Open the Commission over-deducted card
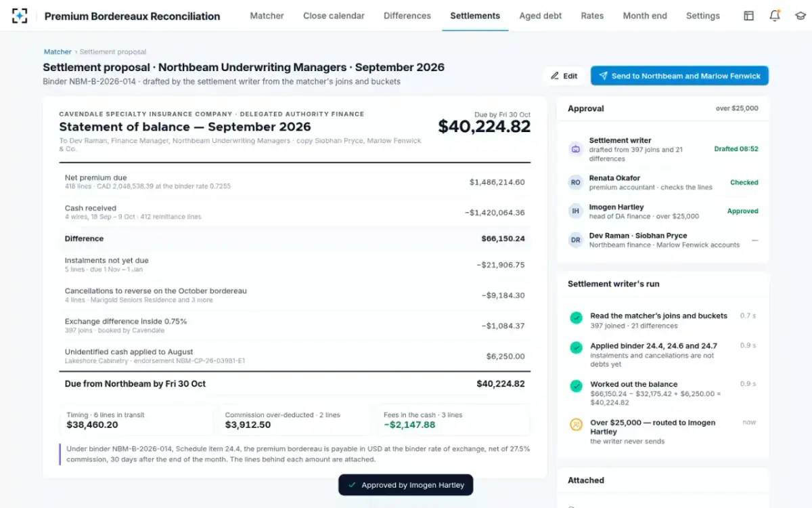The image size is (812, 508). tap(294, 421)
